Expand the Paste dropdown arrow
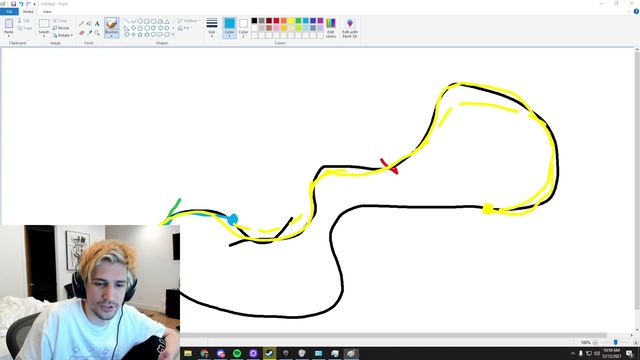The width and height of the screenshot is (640, 360). 9,36
